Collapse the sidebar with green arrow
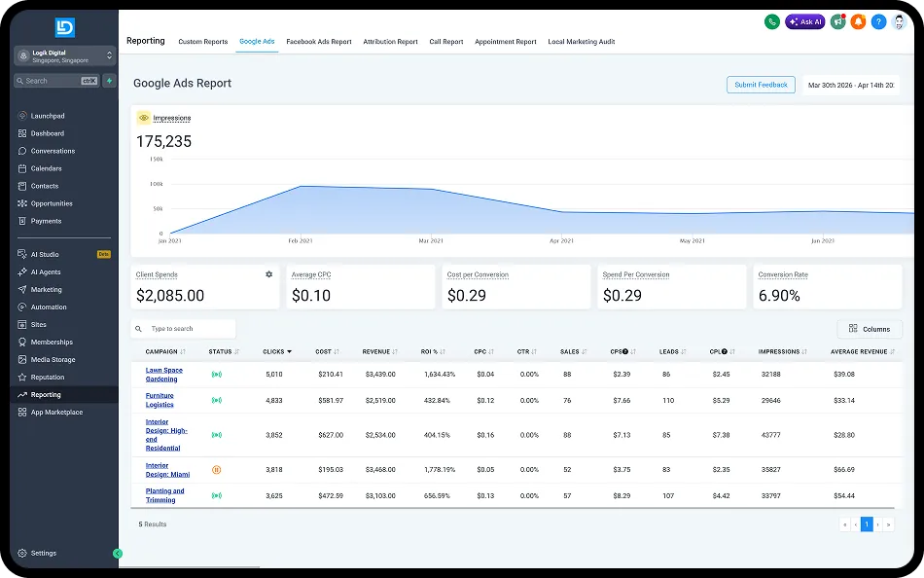924x578 pixels. tap(118, 554)
